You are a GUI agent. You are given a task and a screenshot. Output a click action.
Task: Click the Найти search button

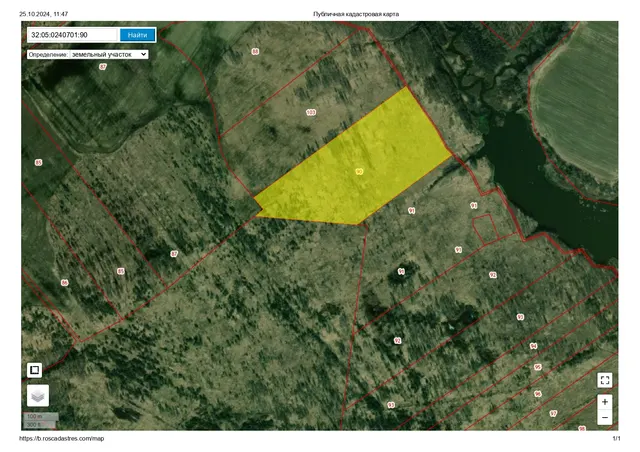[x=138, y=35]
